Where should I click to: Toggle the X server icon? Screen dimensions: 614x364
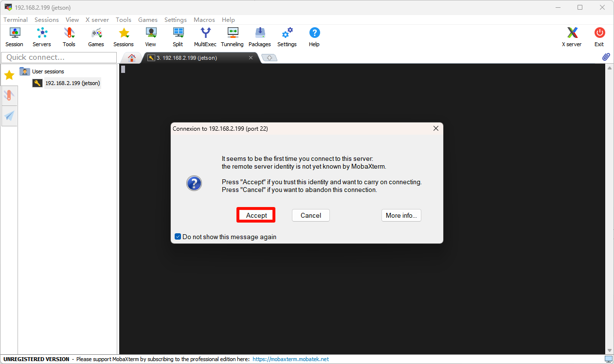pyautogui.click(x=572, y=37)
